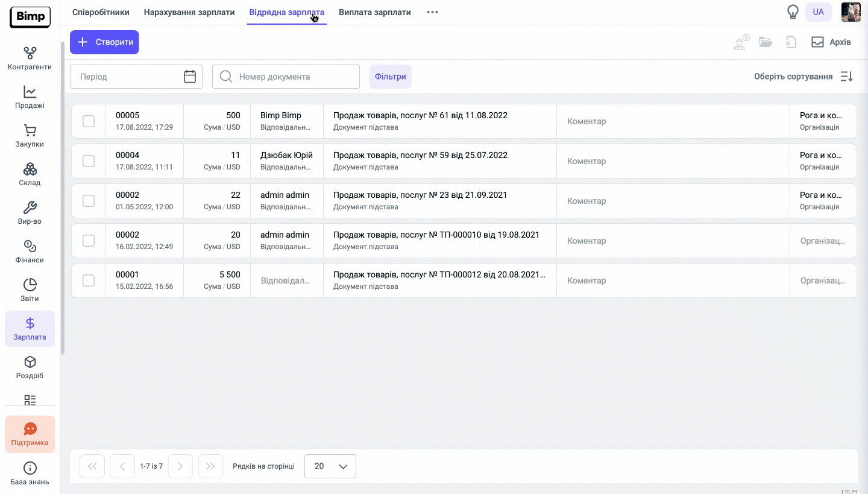Check the box for document 00001
This screenshot has height=494, width=868.
(x=89, y=280)
